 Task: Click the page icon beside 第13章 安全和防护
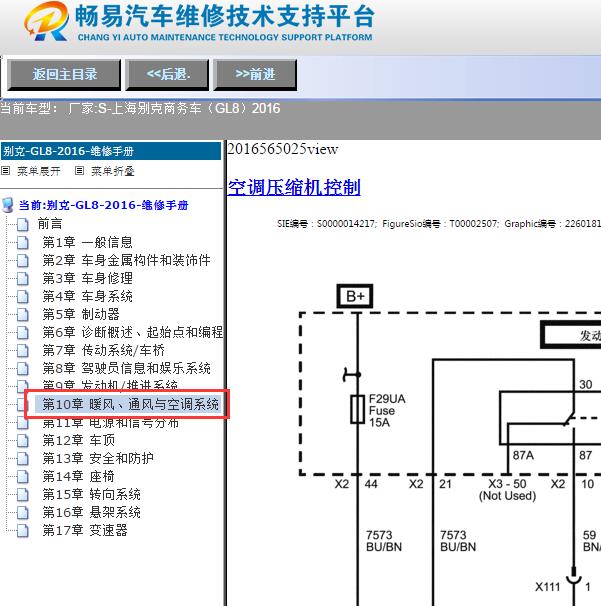click(23, 458)
